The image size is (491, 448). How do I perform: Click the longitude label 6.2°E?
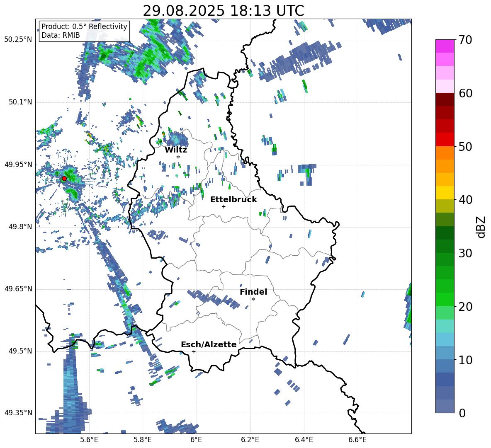point(250,440)
